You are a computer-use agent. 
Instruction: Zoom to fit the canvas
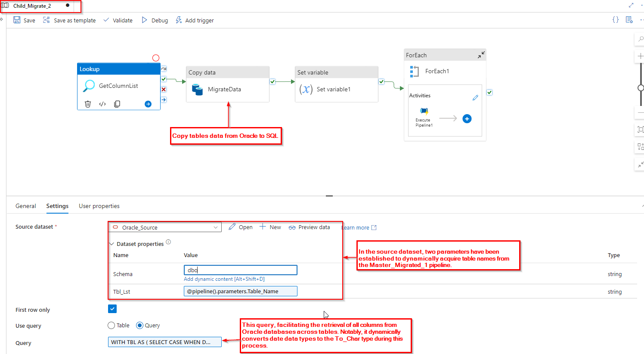coord(641,129)
